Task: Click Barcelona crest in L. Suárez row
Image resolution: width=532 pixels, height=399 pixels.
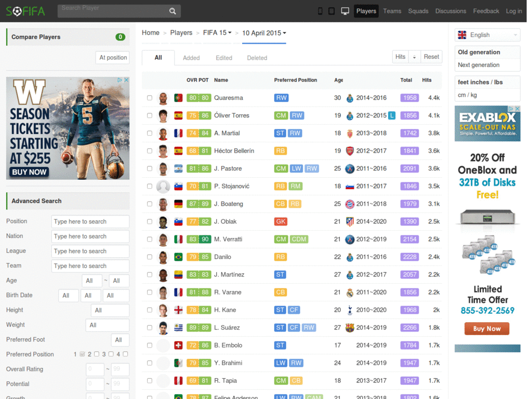Action: point(350,328)
